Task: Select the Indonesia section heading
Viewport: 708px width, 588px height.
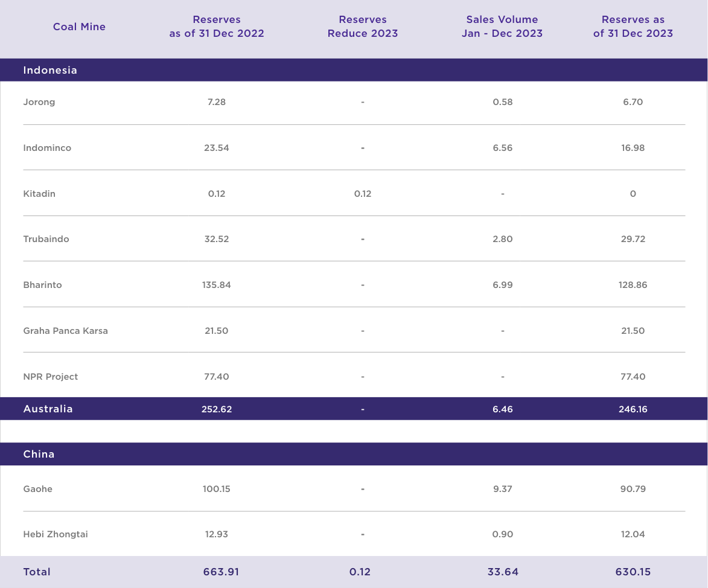Action: (50, 70)
